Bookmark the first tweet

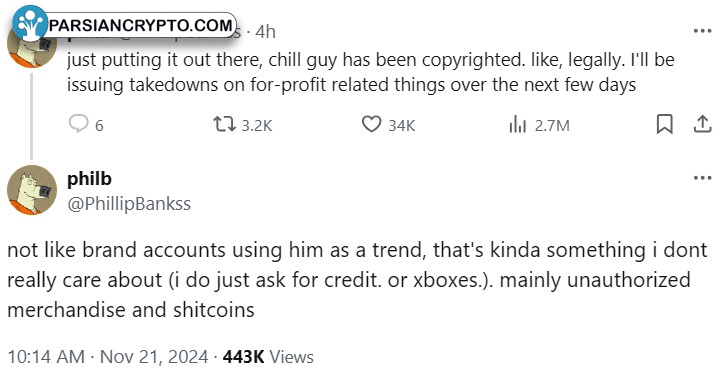click(664, 124)
